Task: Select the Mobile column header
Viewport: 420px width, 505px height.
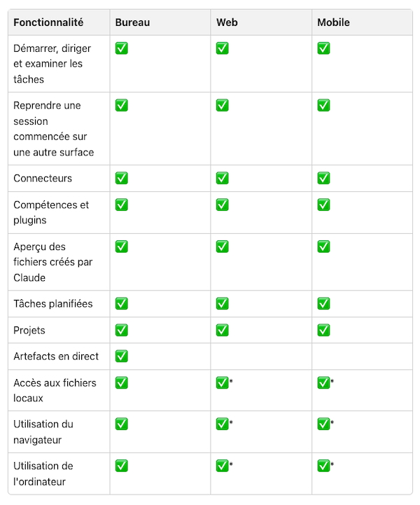Action: pos(333,22)
